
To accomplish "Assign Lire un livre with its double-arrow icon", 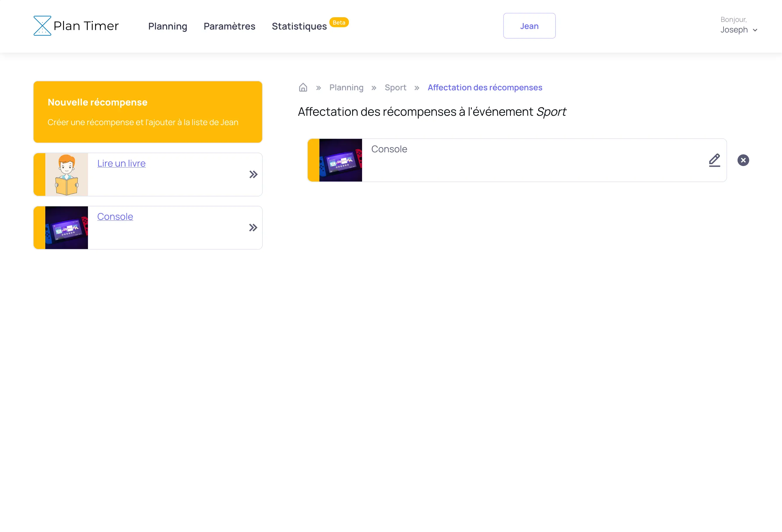I will [x=253, y=174].
